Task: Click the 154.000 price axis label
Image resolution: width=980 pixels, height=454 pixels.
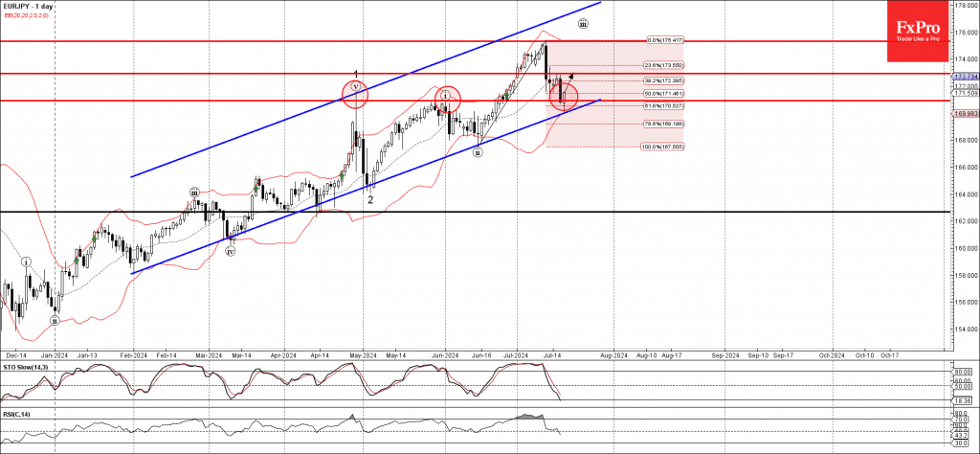Action: point(965,329)
